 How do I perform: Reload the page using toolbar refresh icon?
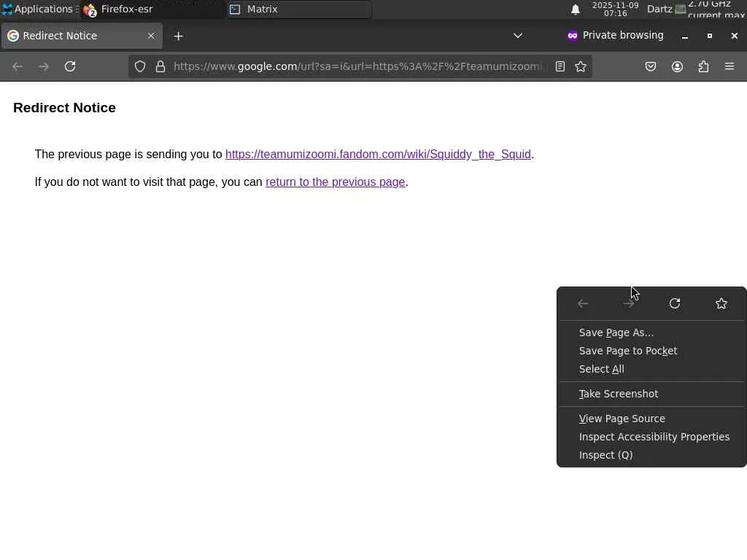coord(70,66)
